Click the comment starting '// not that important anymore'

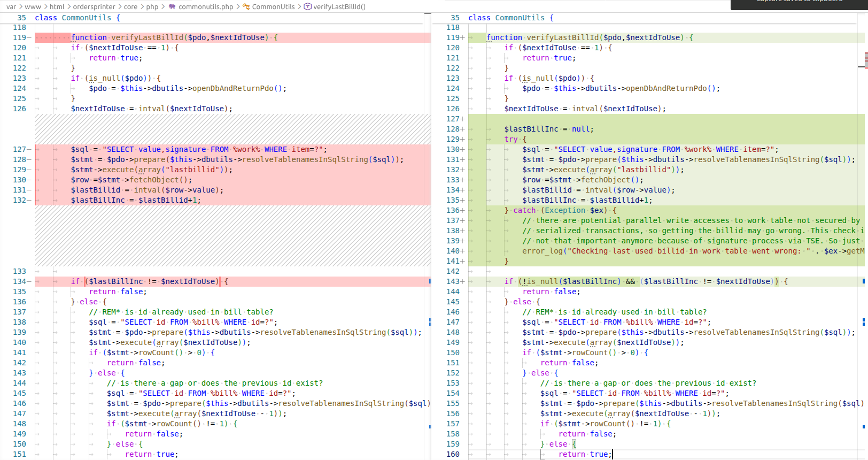coord(691,241)
